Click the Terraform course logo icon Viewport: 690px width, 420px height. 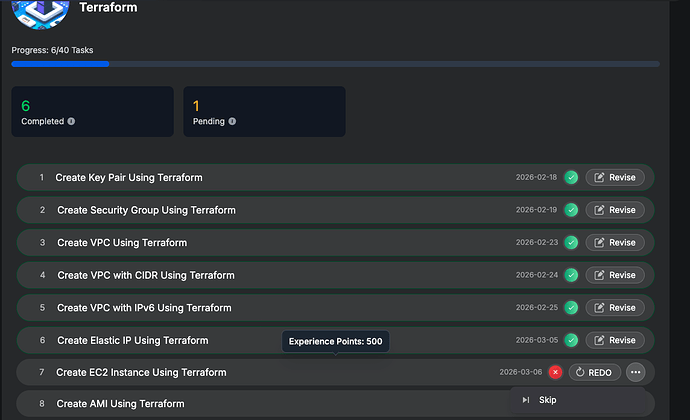point(42,10)
